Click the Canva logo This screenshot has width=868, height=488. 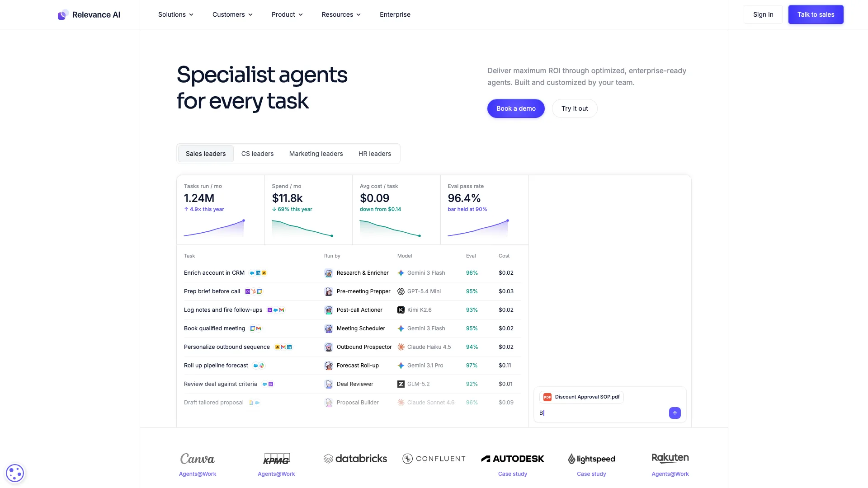pos(198,459)
